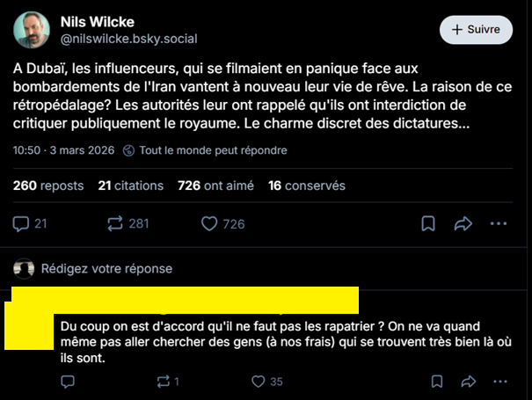Image resolution: width=532 pixels, height=400 pixels.
Task: Follow Nils Wilcke with Suivre button
Action: [476, 29]
